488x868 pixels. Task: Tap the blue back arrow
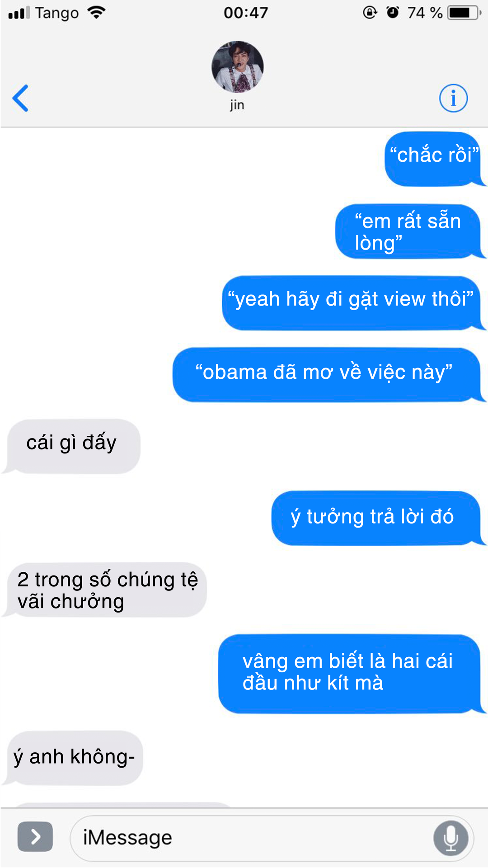coord(20,98)
